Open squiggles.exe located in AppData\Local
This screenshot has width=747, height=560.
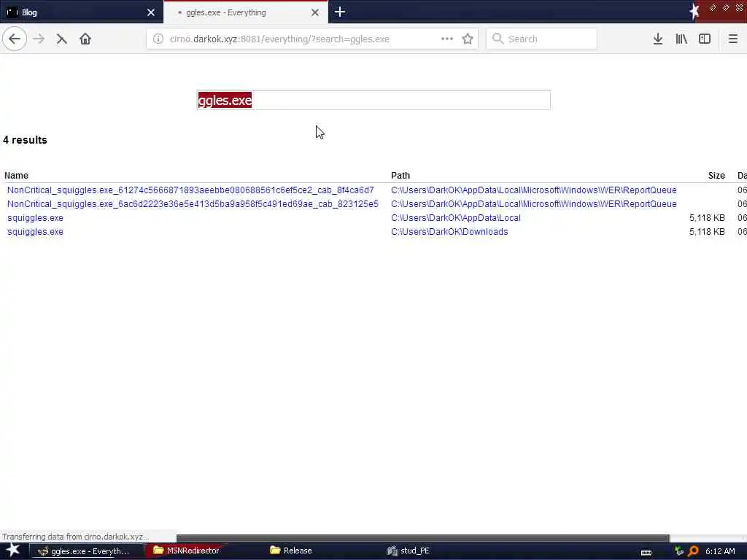point(35,217)
